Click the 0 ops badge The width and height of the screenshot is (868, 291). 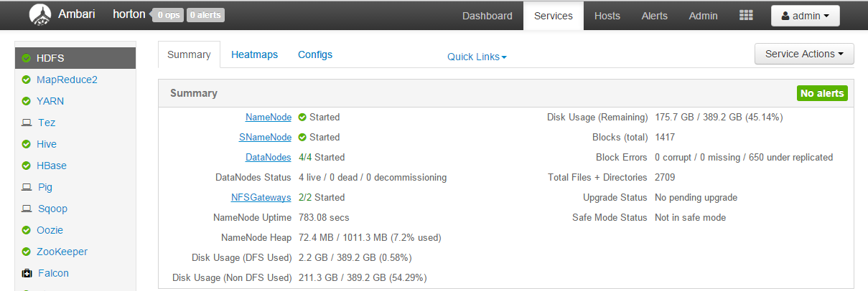(168, 15)
